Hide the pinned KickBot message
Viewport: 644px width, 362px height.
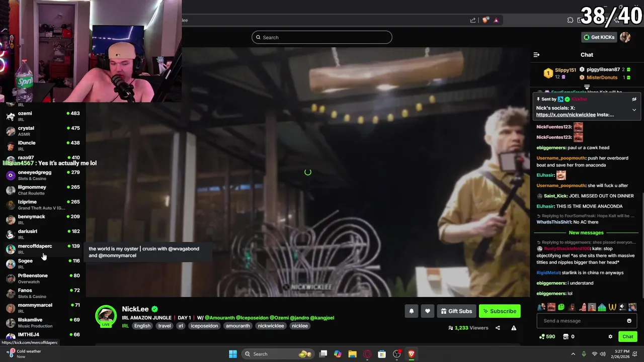634,100
